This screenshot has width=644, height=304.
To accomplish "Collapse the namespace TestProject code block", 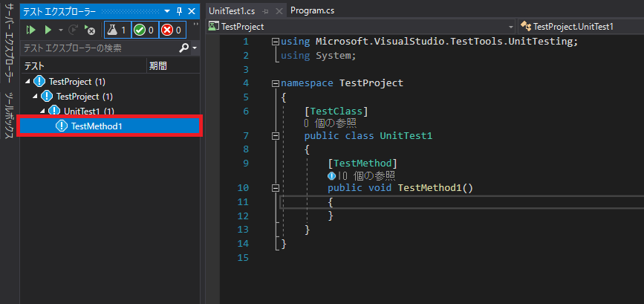I will [x=276, y=83].
